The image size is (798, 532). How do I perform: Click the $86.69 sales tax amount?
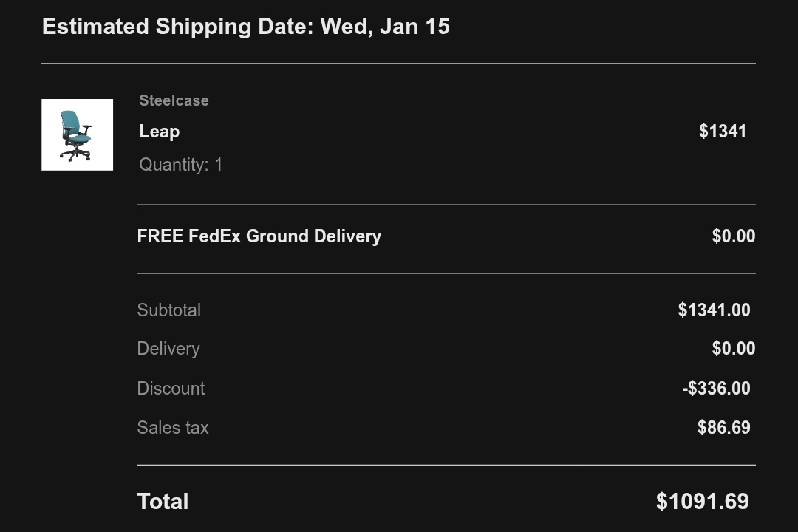(723, 428)
